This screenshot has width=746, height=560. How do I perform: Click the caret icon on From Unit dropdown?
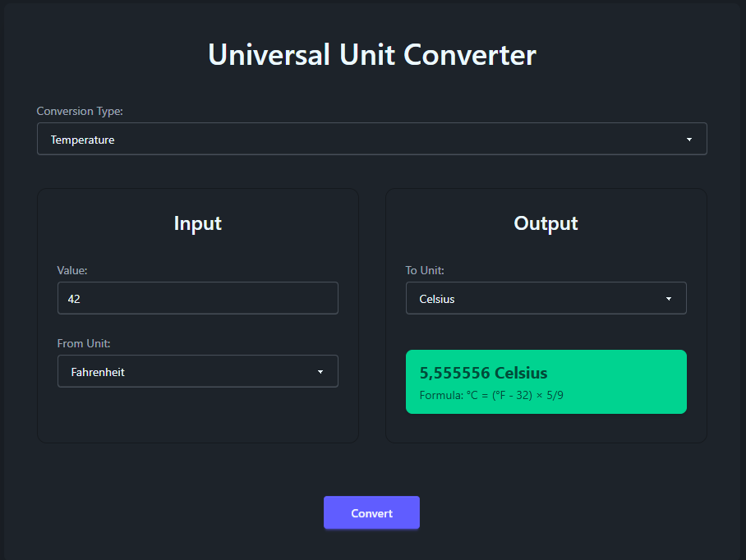320,371
